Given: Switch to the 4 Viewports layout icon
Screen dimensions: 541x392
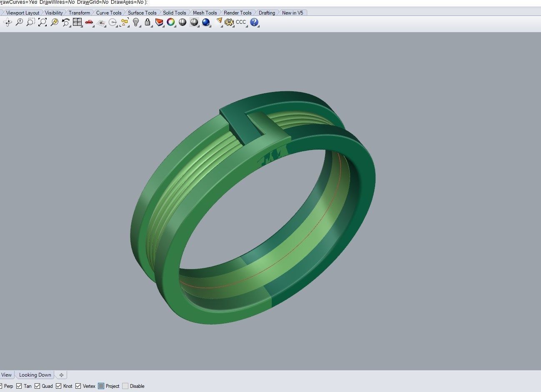Looking at the screenshot, I should (78, 22).
